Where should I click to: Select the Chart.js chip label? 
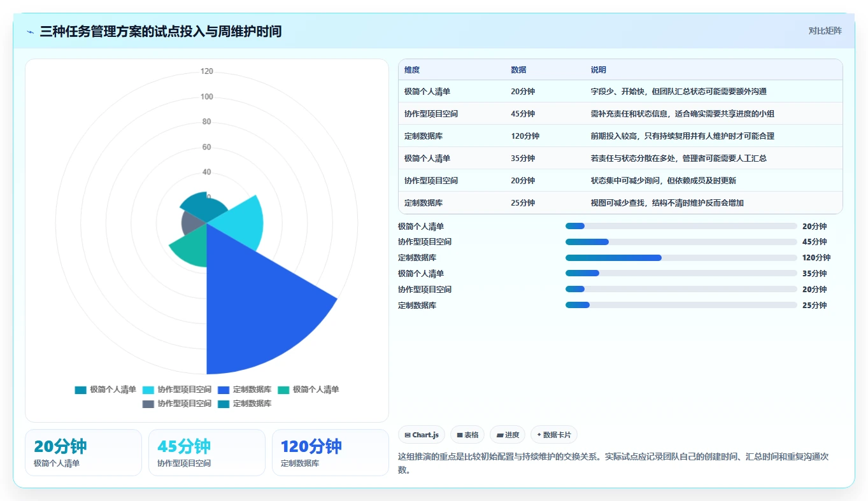pos(425,435)
